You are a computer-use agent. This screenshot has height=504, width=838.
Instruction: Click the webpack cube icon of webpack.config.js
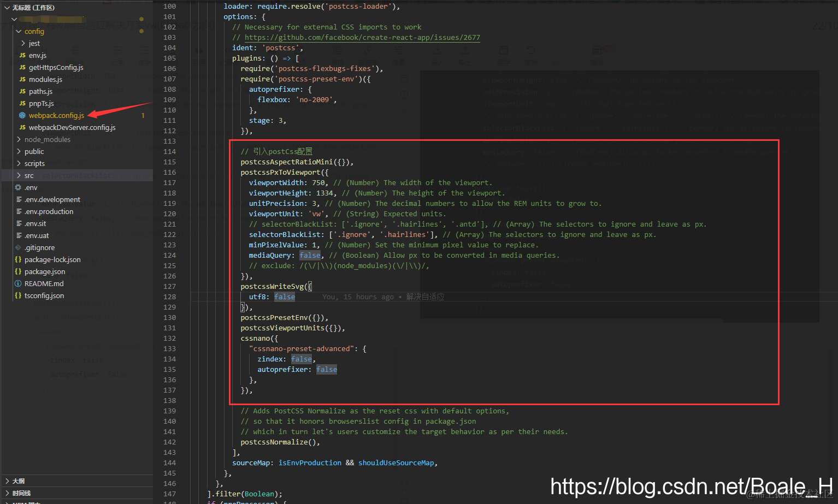22,115
